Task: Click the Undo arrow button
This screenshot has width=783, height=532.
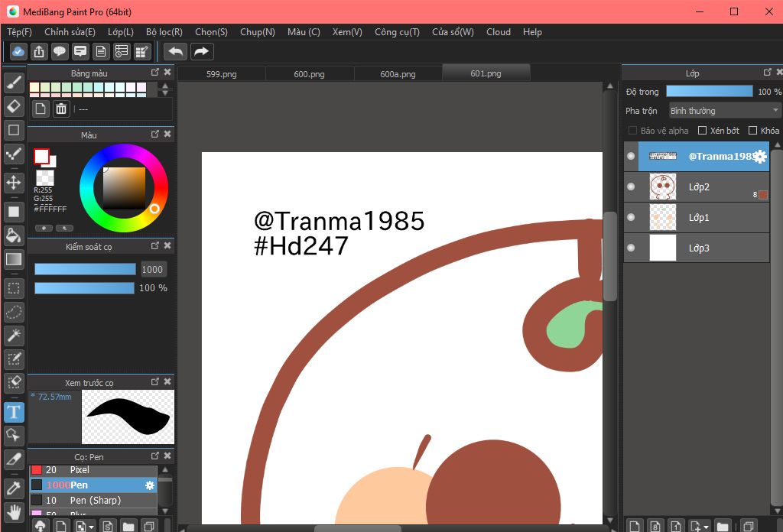Action: coord(176,51)
